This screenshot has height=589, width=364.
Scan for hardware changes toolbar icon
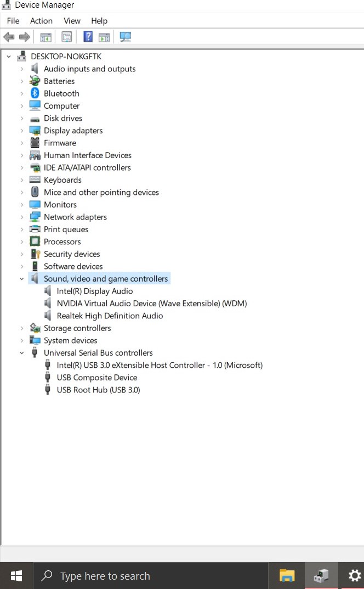tap(126, 37)
